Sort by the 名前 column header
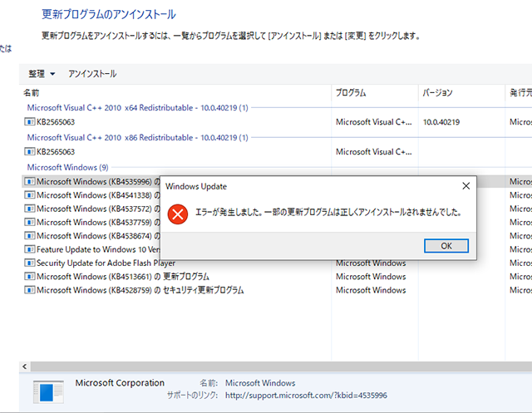This screenshot has width=532, height=413. (x=32, y=92)
